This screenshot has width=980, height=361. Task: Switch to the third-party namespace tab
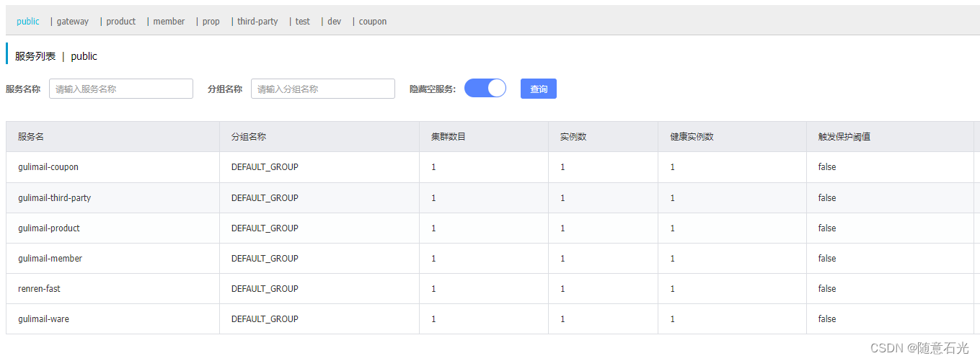click(x=257, y=22)
